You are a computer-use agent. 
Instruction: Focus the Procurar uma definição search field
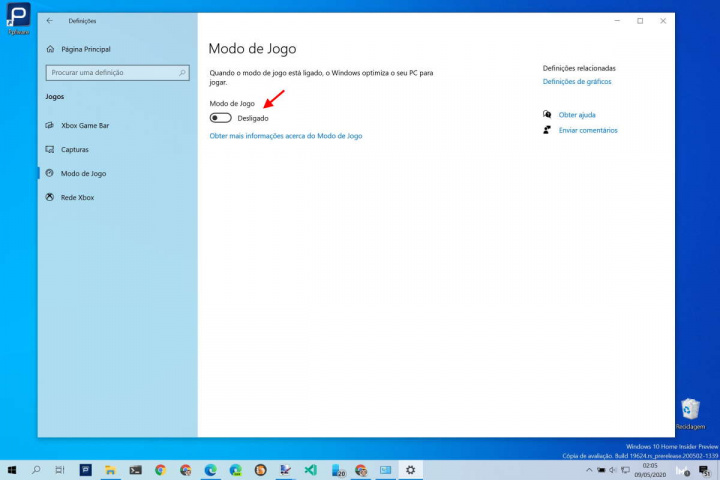coord(112,73)
